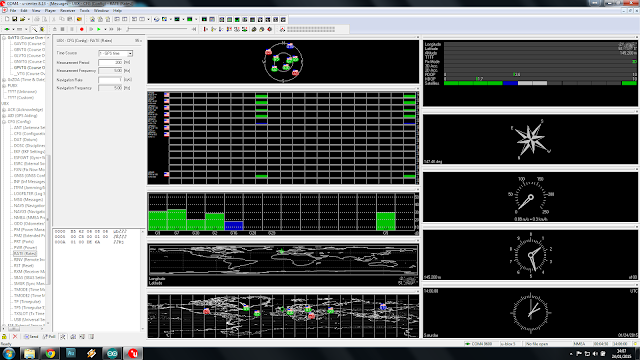640x360 pixels.
Task: Expand the ACK (Acknowledge) tree node
Action: [x=4, y=110]
